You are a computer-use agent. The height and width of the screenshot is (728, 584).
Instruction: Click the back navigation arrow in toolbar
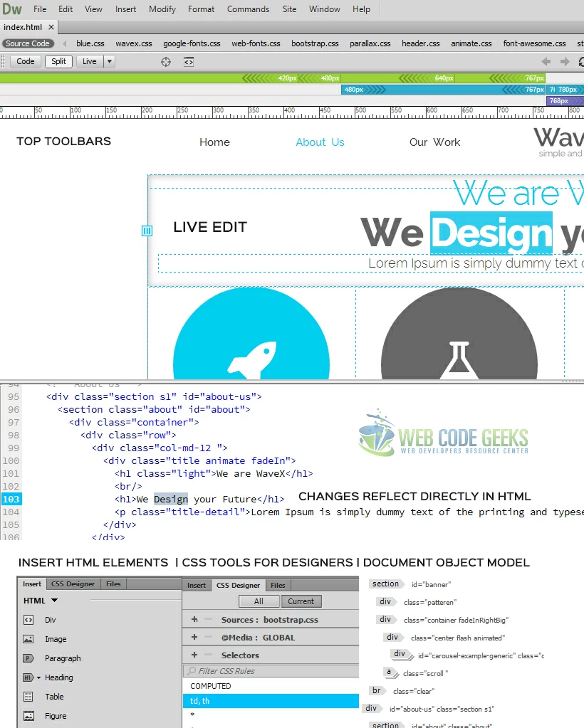point(546,61)
